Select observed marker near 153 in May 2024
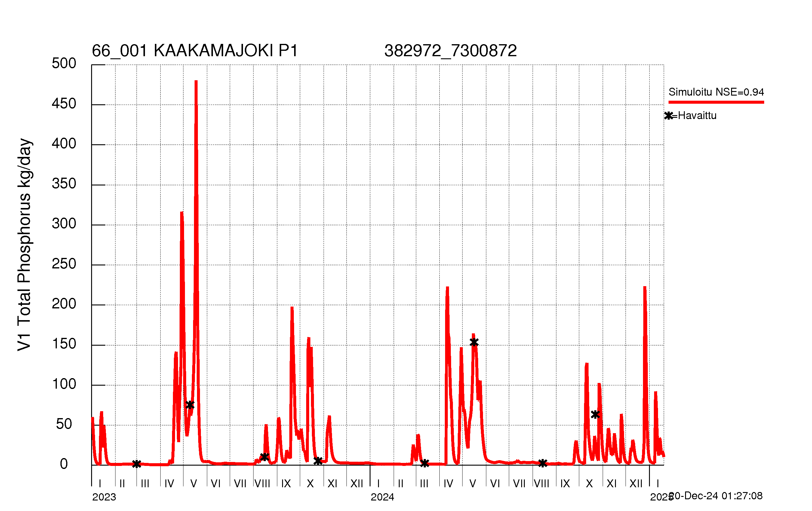The width and height of the screenshot is (812, 511). [x=474, y=342]
